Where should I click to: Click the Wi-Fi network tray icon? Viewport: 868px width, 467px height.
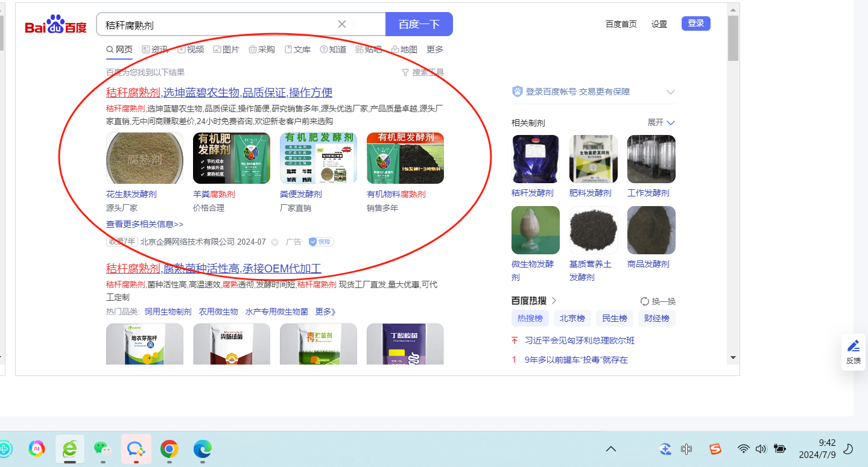point(744,449)
